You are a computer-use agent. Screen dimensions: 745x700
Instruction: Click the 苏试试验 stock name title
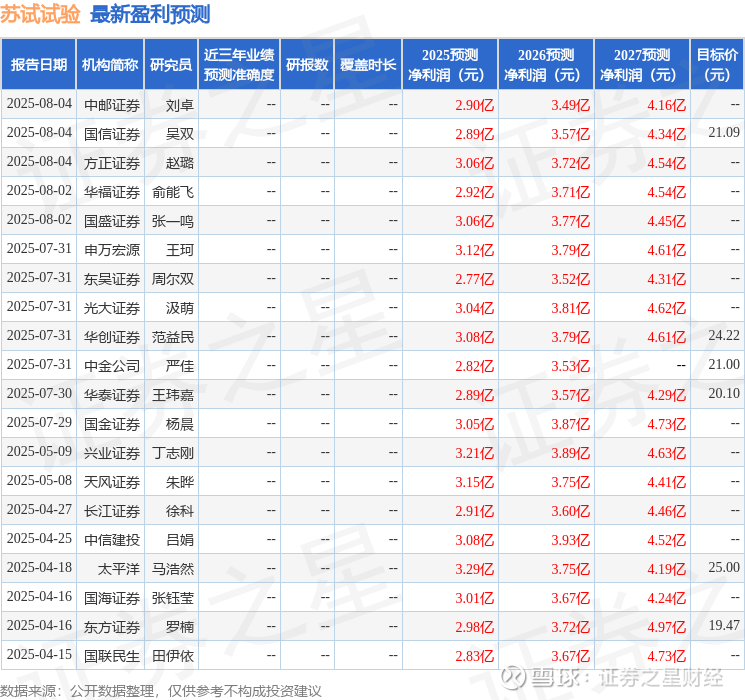40,14
